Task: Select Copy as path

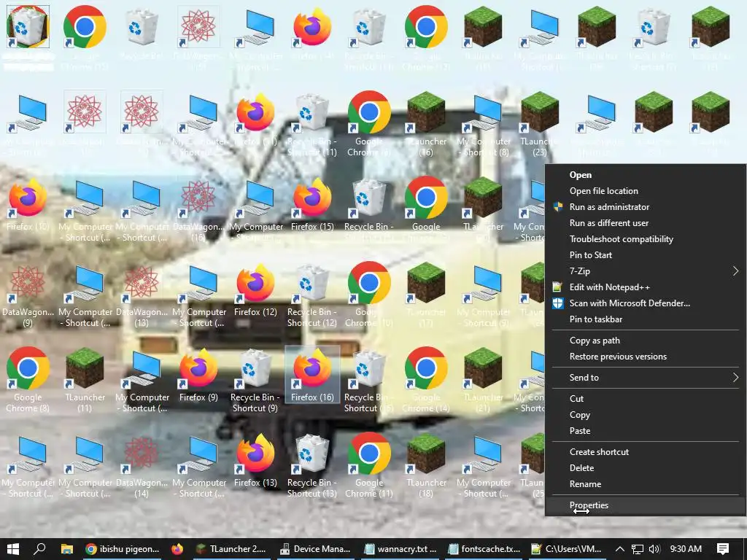Action: [x=646, y=341]
